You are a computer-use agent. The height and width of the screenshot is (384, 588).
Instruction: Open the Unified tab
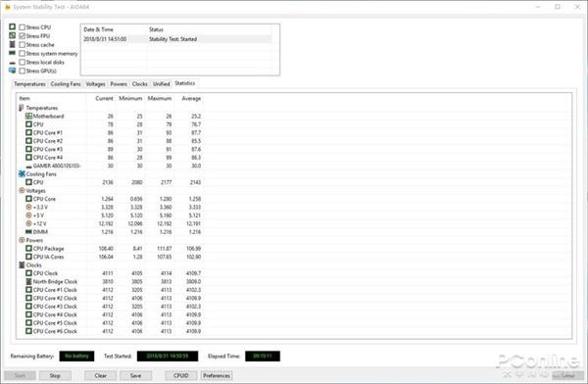(x=162, y=84)
